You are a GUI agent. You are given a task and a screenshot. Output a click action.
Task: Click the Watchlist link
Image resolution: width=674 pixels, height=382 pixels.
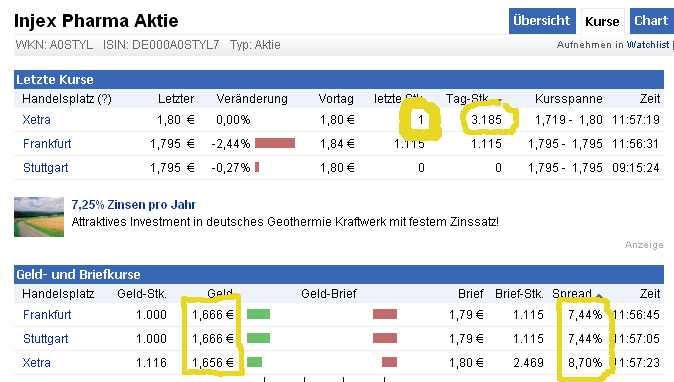coord(648,45)
